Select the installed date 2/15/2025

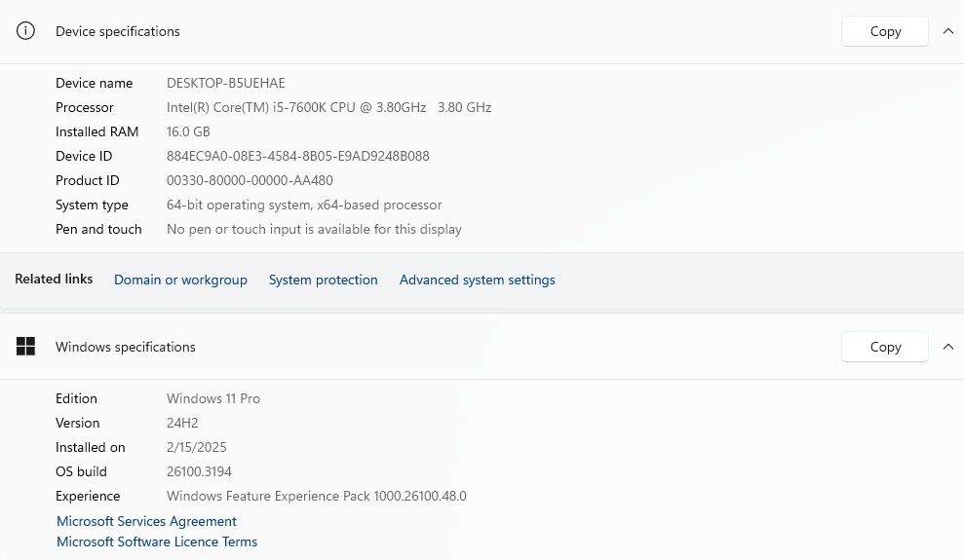pos(196,448)
